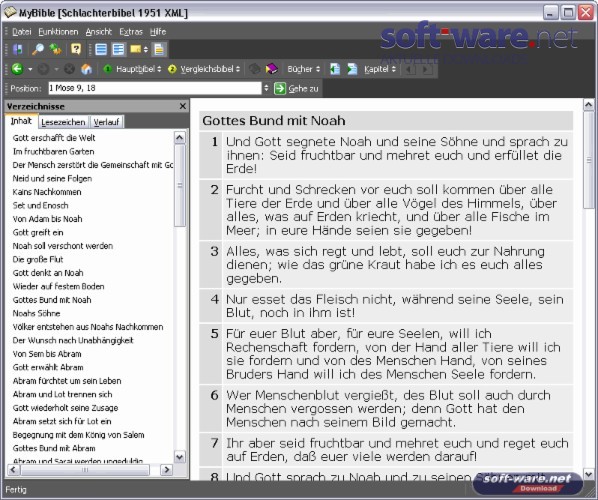
Task: Click the open-book icon in the top toolbar
Action: coord(18,50)
